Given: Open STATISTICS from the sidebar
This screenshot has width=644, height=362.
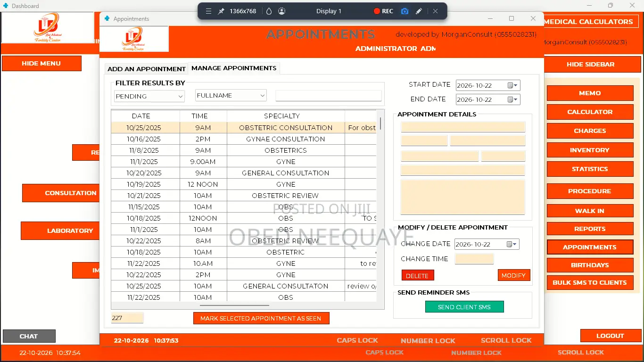Looking at the screenshot, I should pos(590,169).
